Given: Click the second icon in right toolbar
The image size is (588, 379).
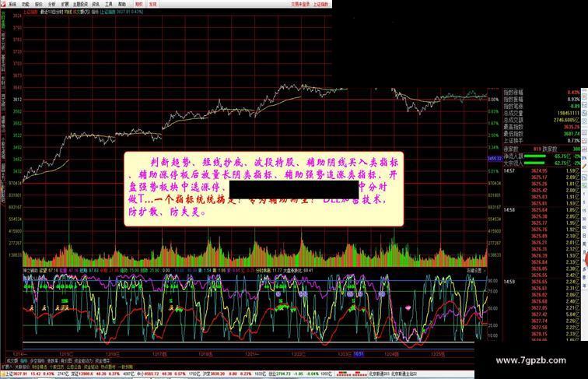Looking at the screenshot, I should (584, 97).
